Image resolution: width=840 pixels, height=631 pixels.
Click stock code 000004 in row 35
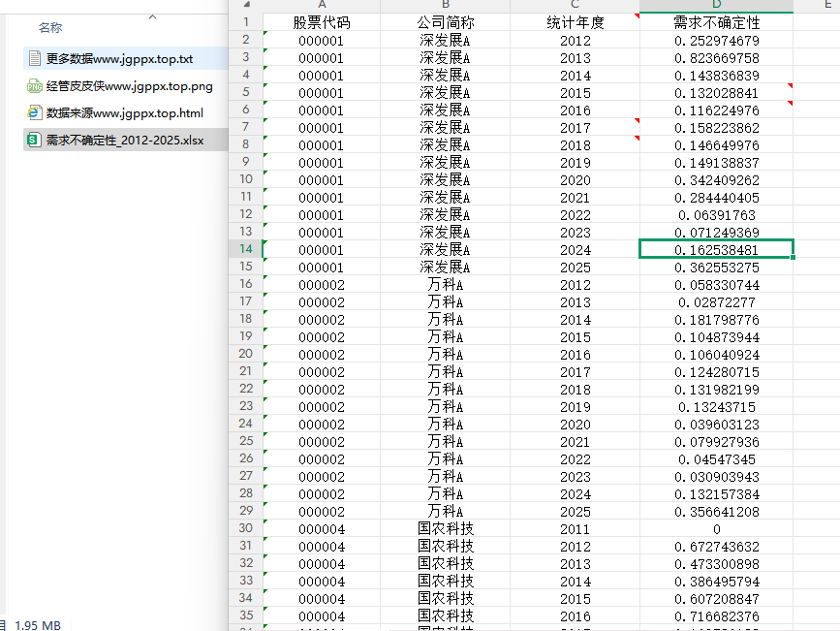(322, 616)
